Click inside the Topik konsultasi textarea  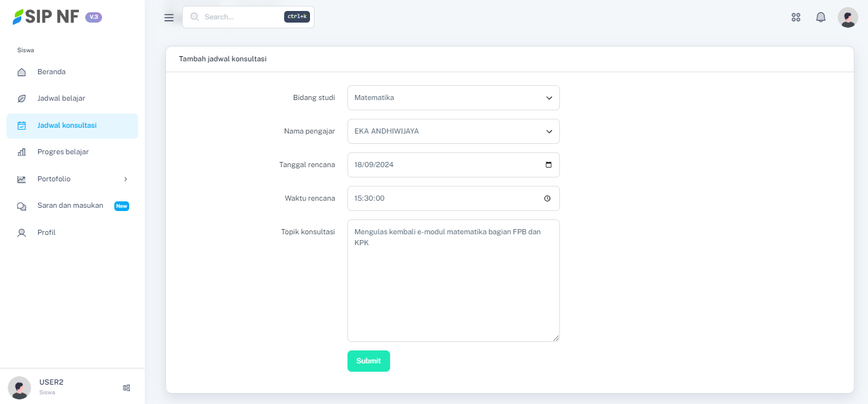(x=453, y=290)
